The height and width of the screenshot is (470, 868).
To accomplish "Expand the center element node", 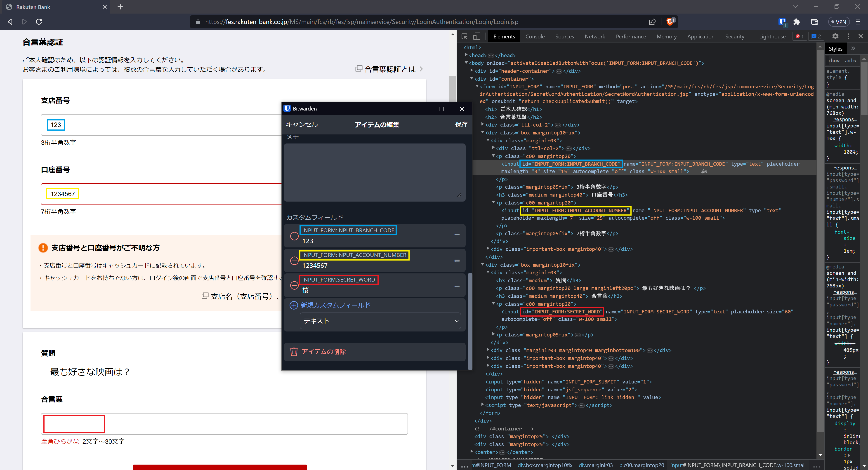I will [x=472, y=451].
